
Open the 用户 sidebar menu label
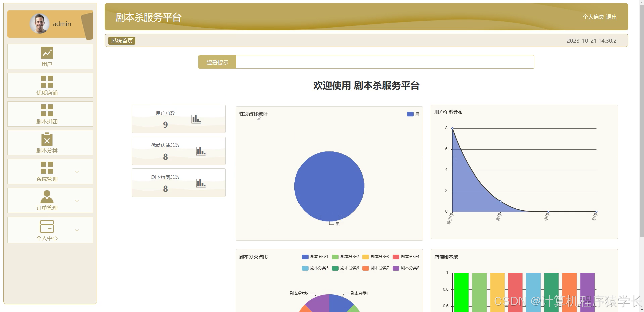point(47,64)
